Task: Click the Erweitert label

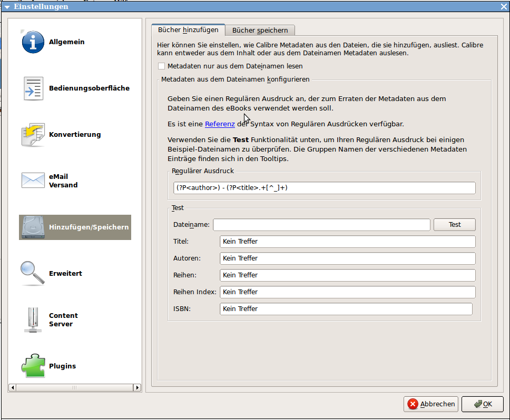Action: (x=65, y=274)
